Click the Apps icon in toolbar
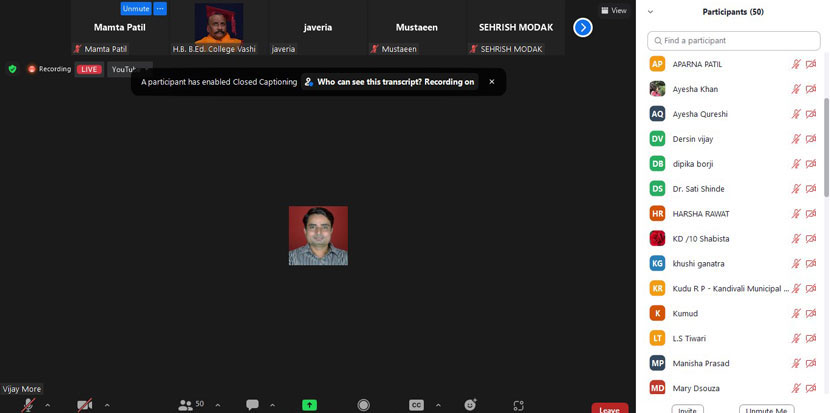This screenshot has width=830, height=413. pos(518,404)
